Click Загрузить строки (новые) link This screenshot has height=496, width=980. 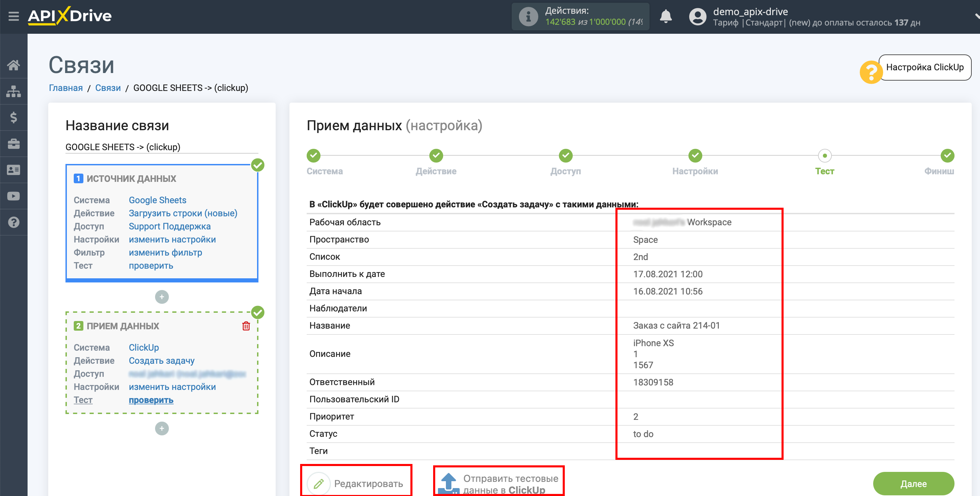(183, 213)
